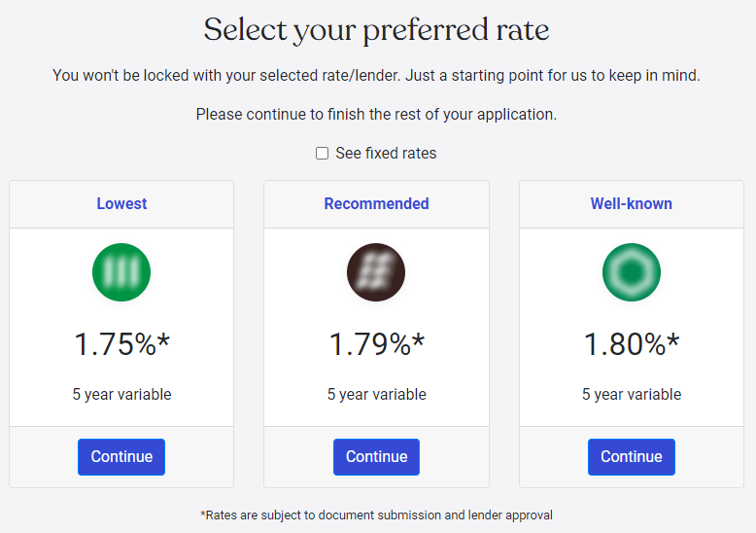Screen dimensions: 756x533
Task: Click the rates disclaimer footnote text
Action: tap(376, 515)
